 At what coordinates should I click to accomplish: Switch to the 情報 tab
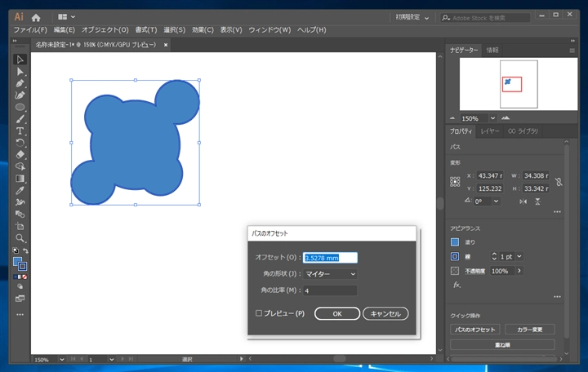tap(492, 51)
